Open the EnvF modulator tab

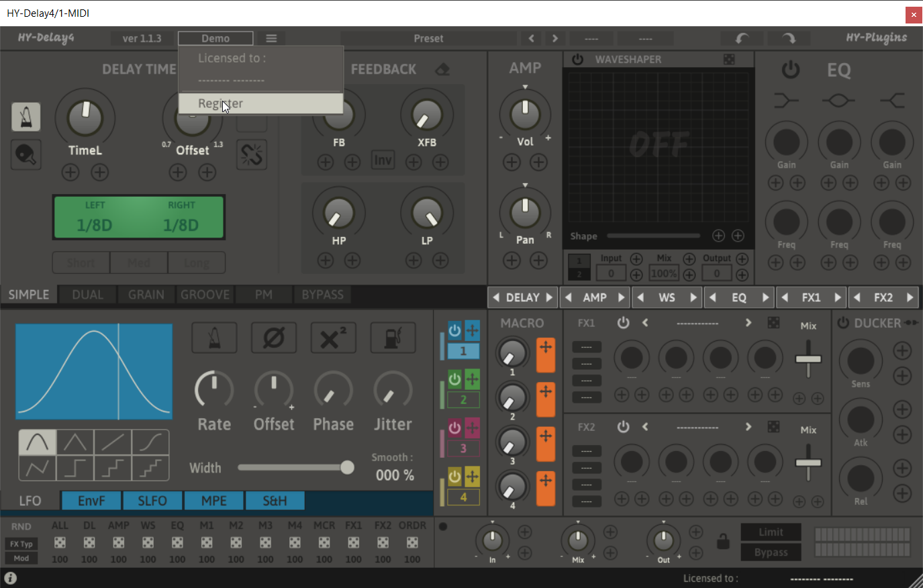91,501
